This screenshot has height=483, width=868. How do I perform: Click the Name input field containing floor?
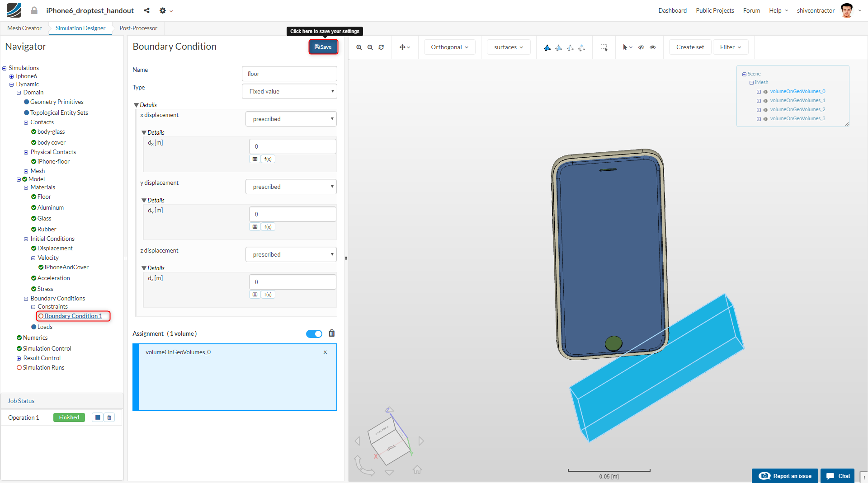tap(289, 74)
